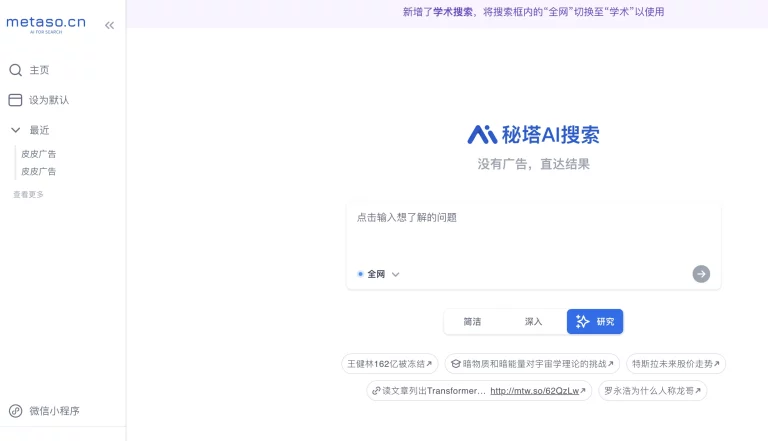Open 微信小程序 at sidebar bottom
Screen dimensions: 768x441
tap(44, 411)
